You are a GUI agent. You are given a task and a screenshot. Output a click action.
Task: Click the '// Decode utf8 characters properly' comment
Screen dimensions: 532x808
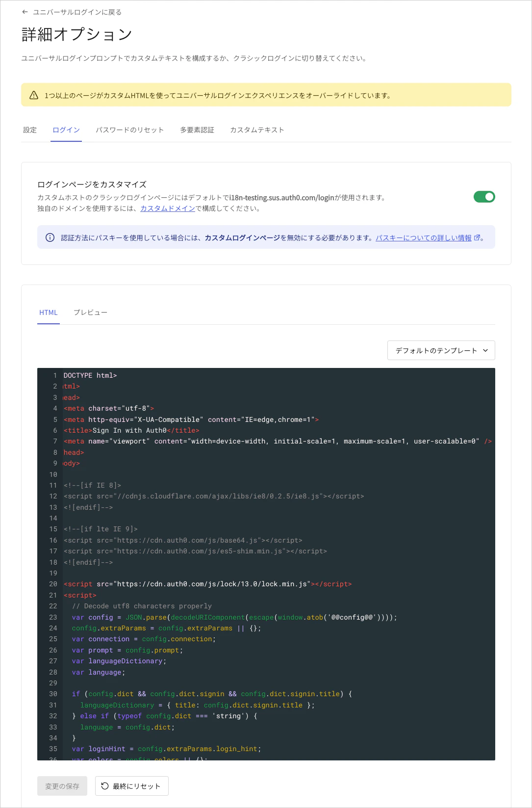142,606
